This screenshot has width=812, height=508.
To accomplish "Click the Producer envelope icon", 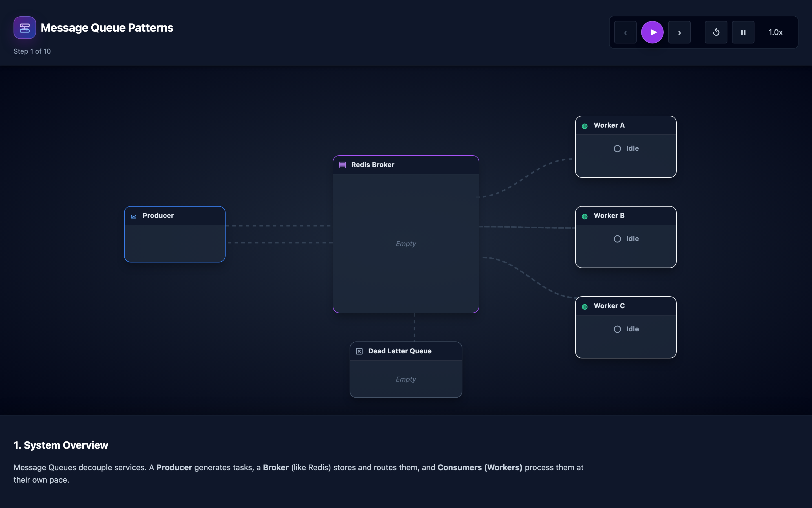I will point(134,217).
